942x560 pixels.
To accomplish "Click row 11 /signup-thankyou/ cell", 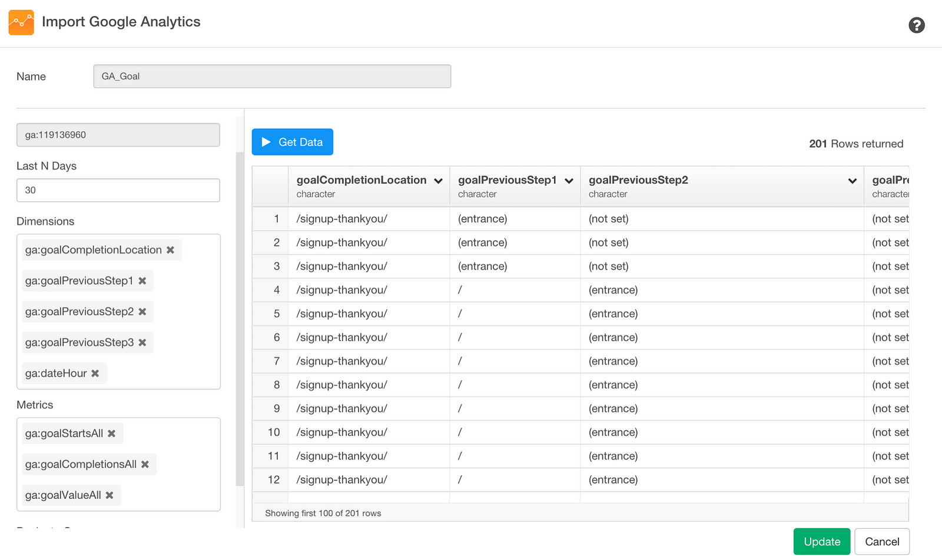I will [369, 456].
